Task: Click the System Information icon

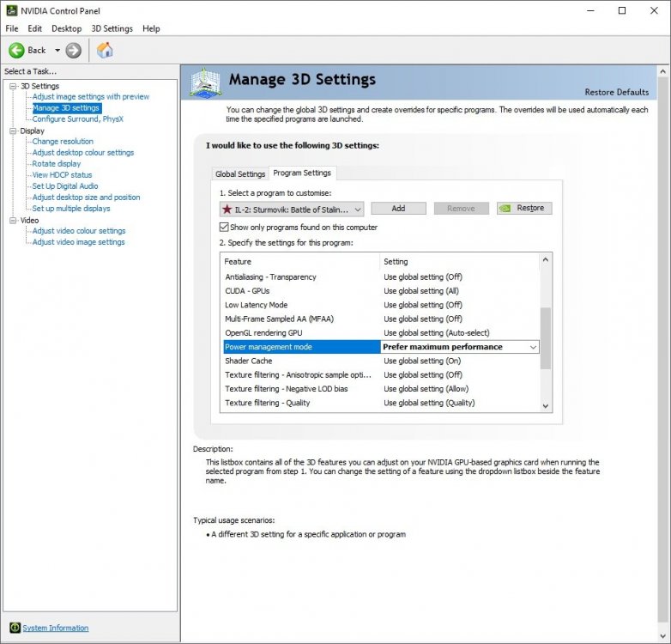Action: tap(15, 628)
